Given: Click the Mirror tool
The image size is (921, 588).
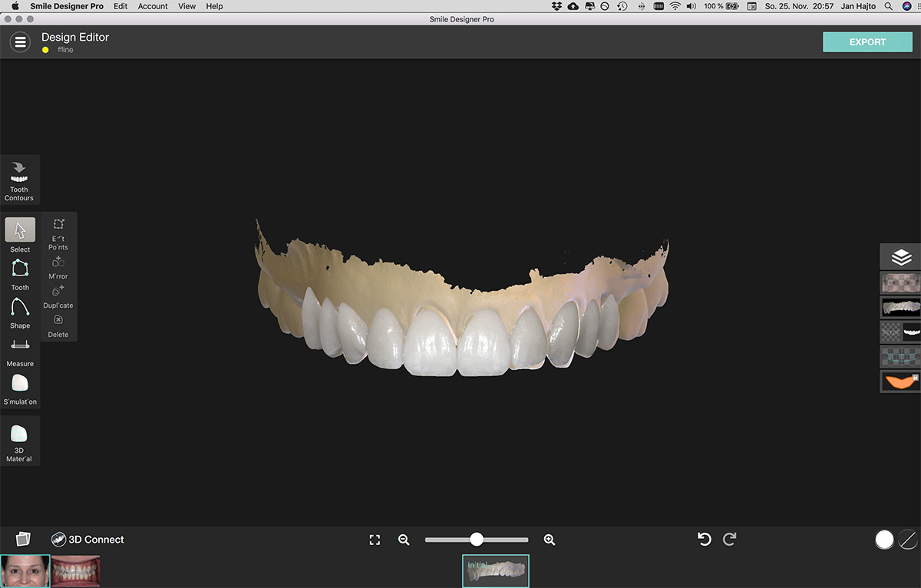Looking at the screenshot, I should click(58, 268).
